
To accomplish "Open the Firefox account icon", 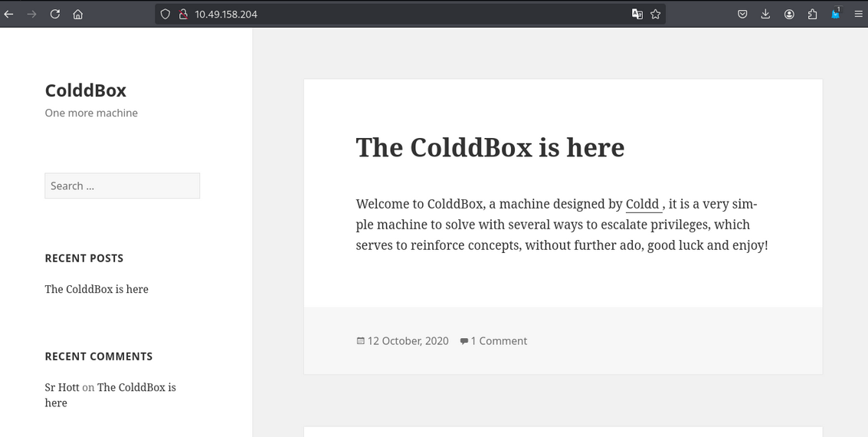I will pos(789,14).
